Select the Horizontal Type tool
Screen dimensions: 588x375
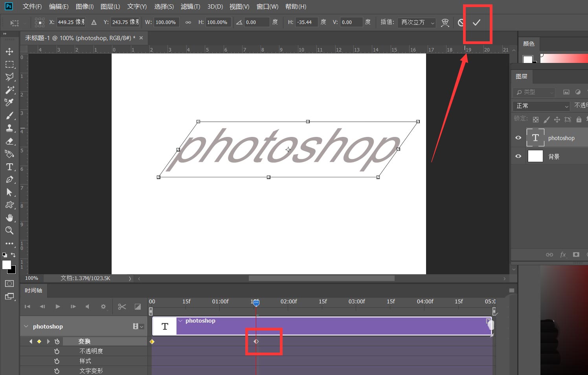[x=9, y=167]
